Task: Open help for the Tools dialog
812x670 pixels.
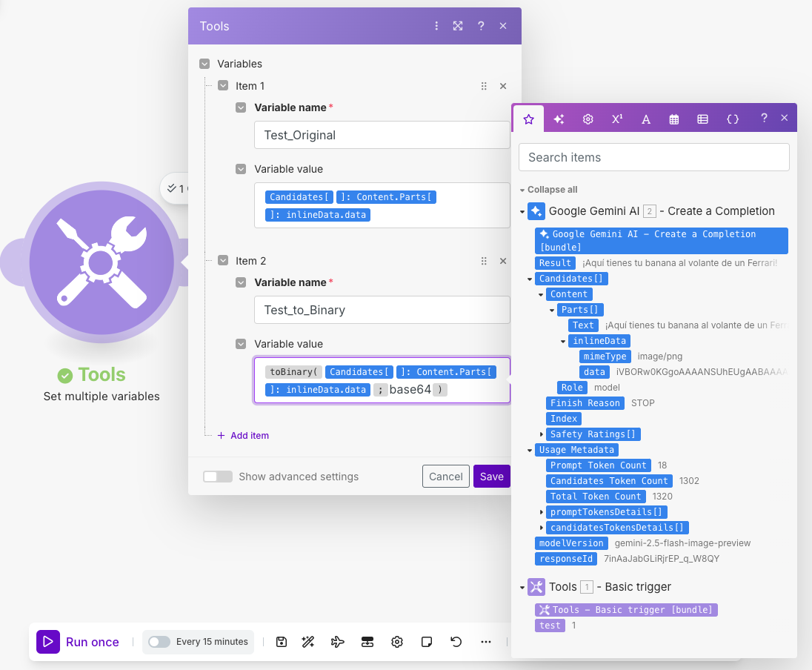Action: (481, 26)
